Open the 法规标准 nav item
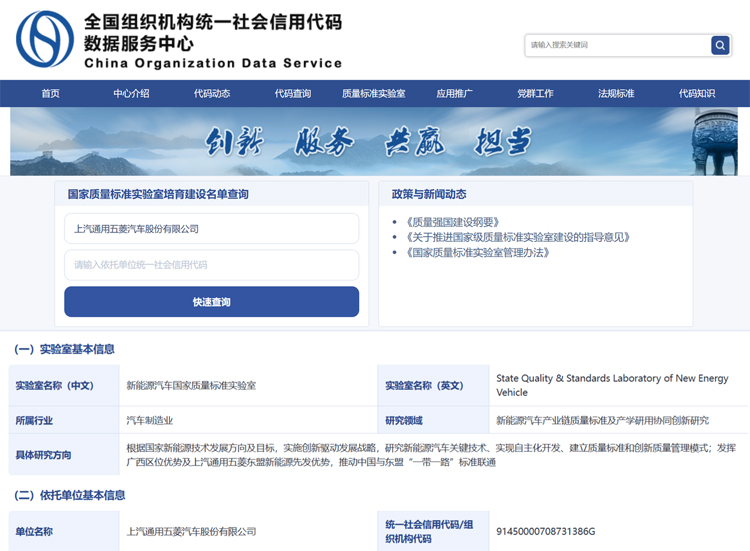 [x=616, y=93]
